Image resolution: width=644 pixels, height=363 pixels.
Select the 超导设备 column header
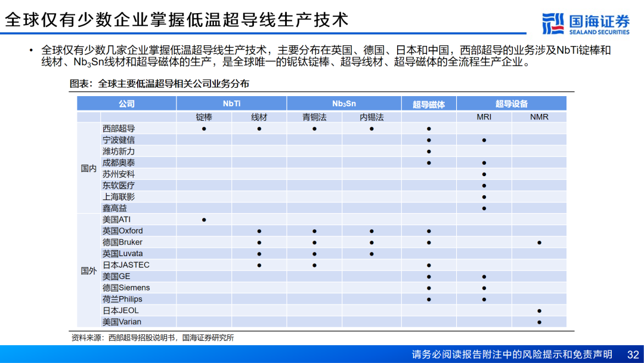(512, 104)
